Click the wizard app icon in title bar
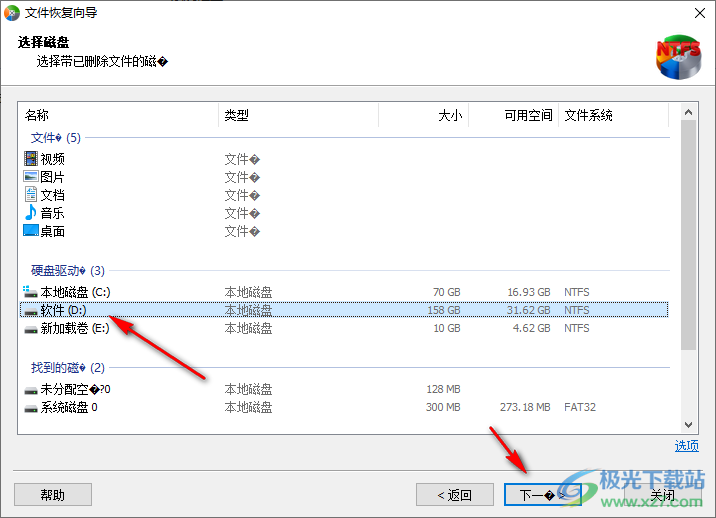 (x=12, y=13)
